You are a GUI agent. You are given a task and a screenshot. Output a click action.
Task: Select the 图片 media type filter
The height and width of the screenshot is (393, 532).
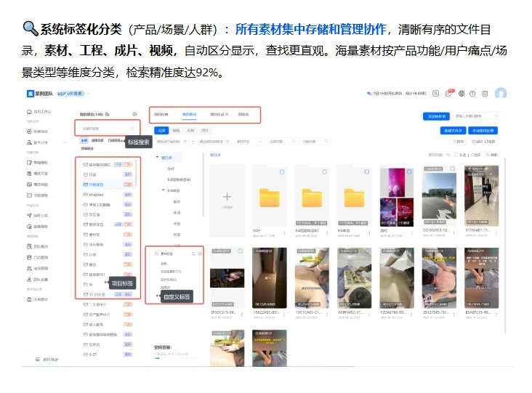tap(205, 130)
